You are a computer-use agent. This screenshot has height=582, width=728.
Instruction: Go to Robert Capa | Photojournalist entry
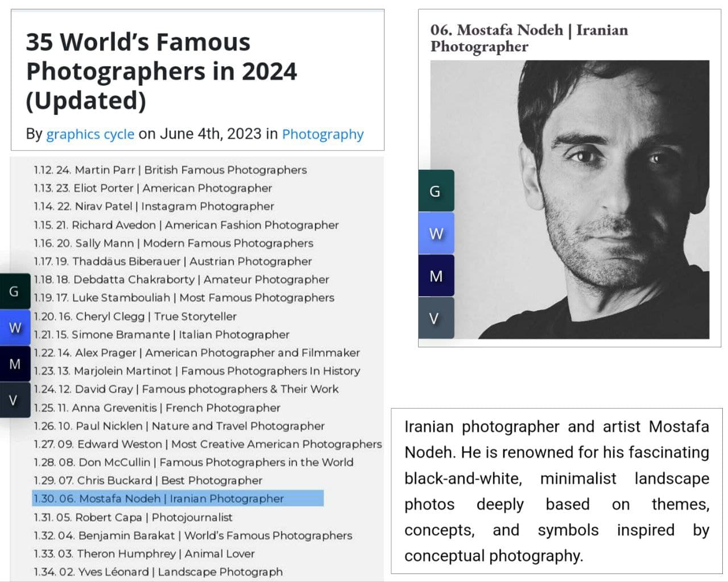click(133, 517)
